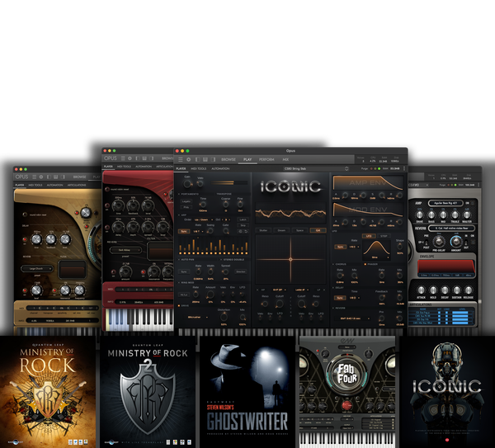Disable the Drive section toggle
This screenshot has width=495, height=448.
[179, 305]
